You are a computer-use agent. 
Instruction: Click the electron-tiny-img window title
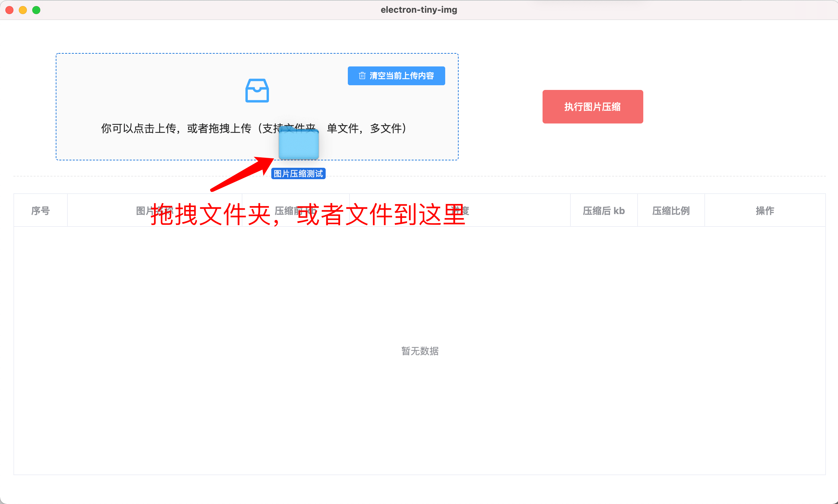419,10
